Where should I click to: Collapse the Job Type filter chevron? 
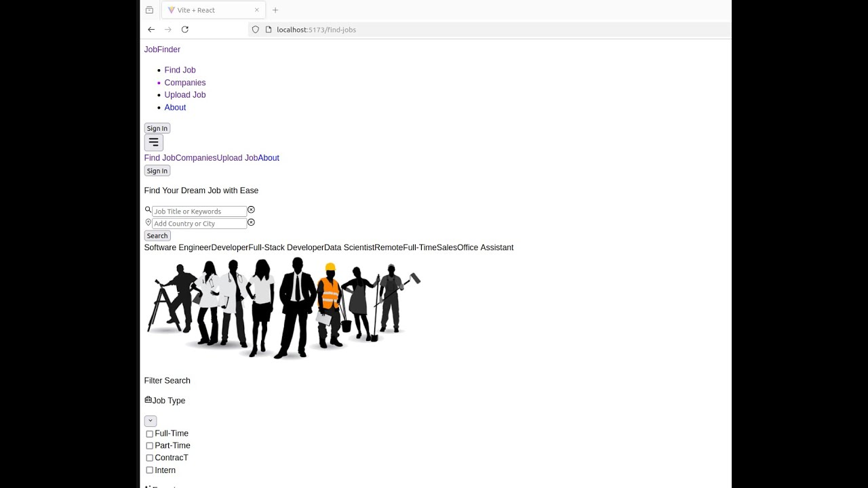(151, 421)
